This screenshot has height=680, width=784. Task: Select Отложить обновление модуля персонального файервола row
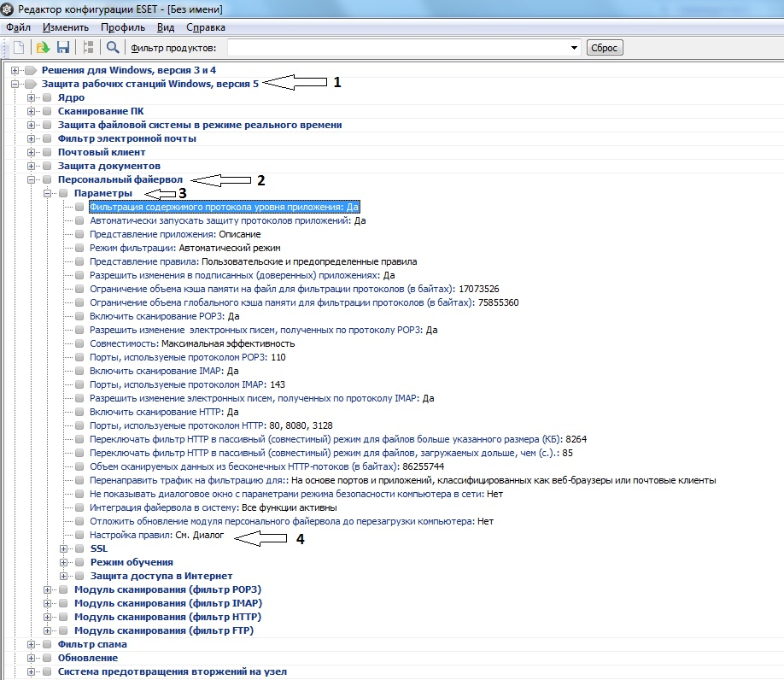[291, 521]
